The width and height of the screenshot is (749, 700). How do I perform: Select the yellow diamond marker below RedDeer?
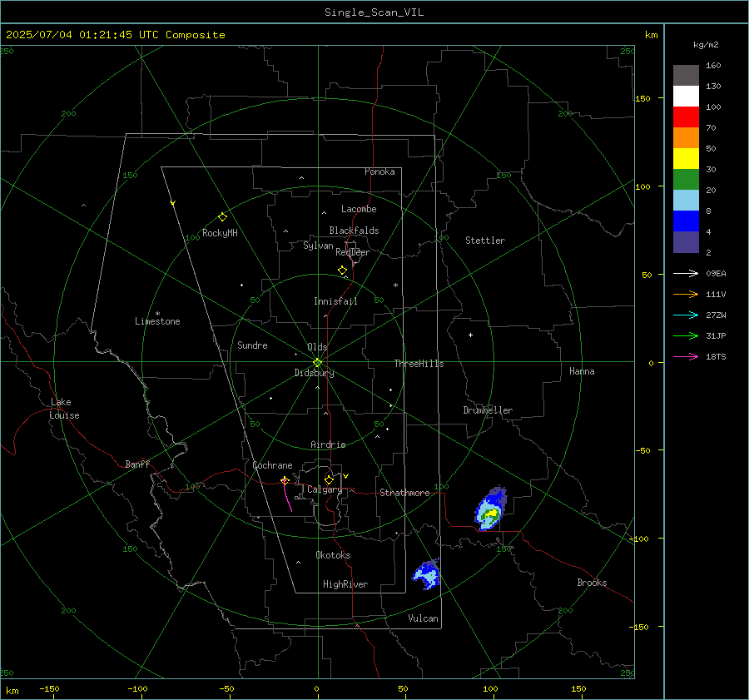tap(342, 271)
